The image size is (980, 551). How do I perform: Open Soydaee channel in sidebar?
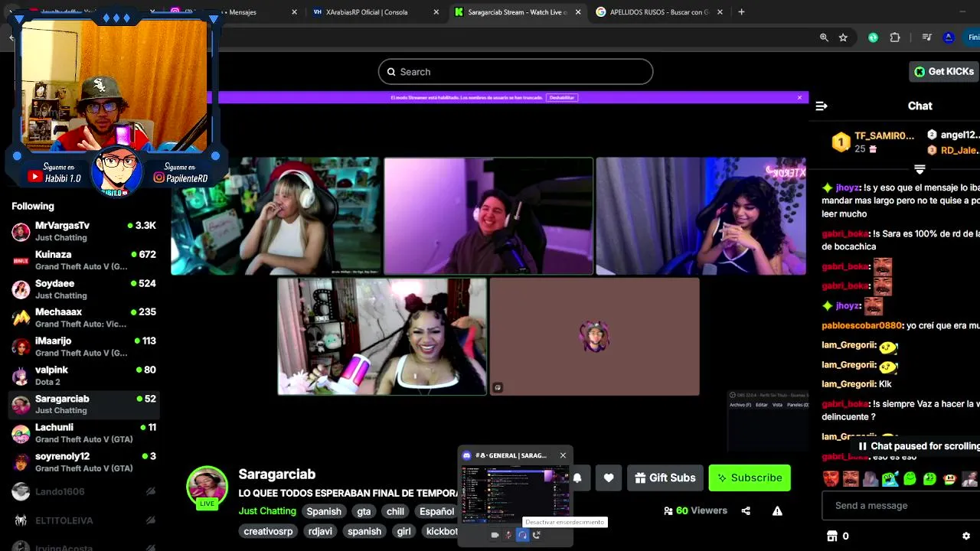coord(84,289)
